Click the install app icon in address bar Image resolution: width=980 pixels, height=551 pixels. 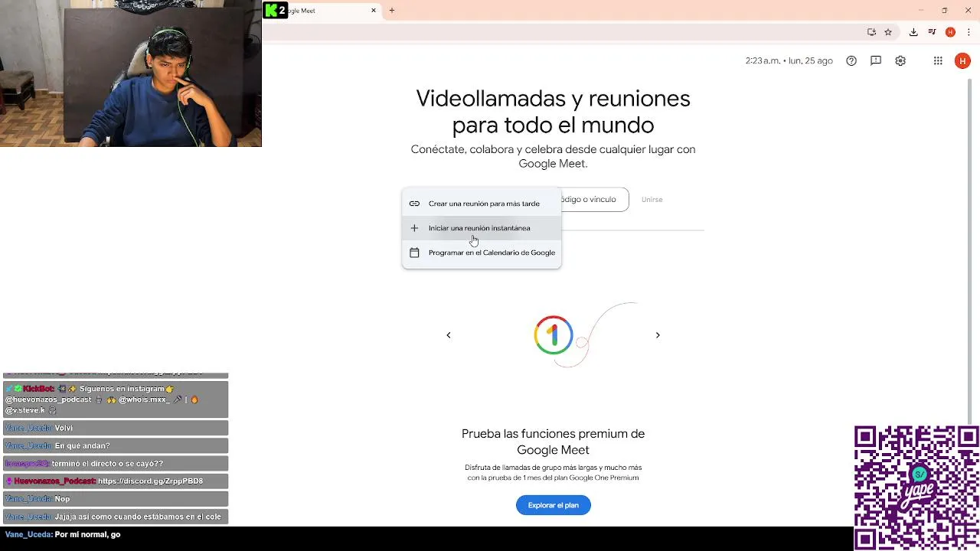pos(871,32)
